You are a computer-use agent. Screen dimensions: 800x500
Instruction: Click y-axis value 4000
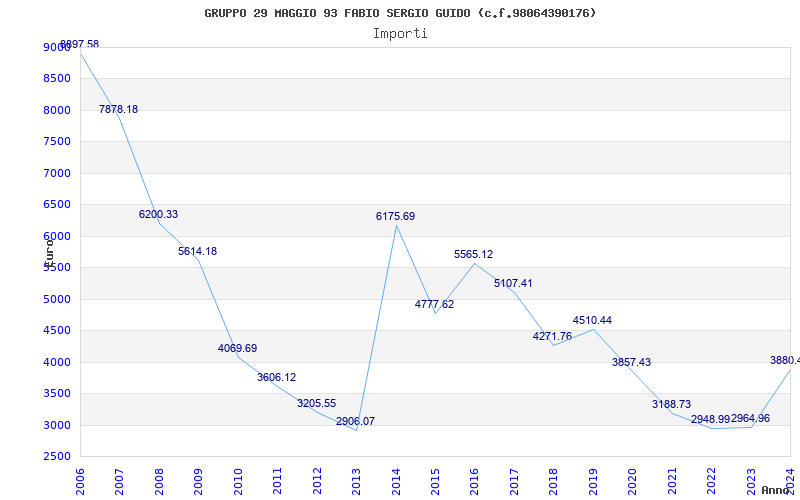click(x=57, y=362)
